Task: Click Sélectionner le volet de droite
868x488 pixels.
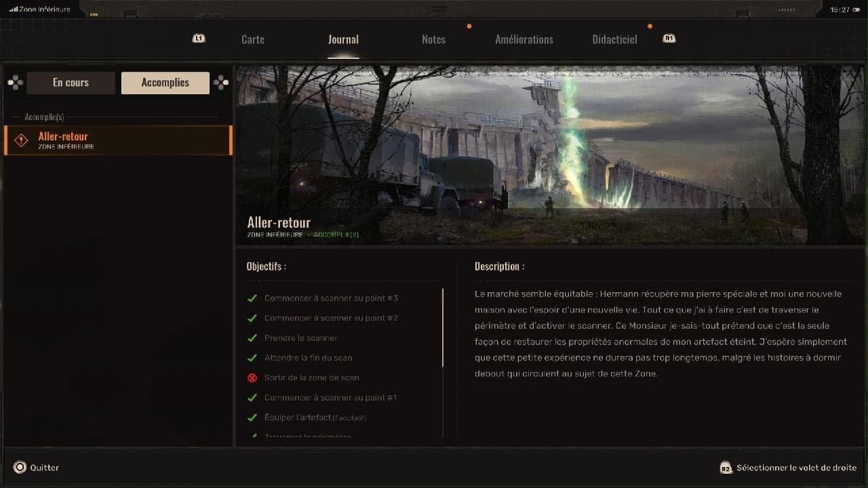Action: 796,468
